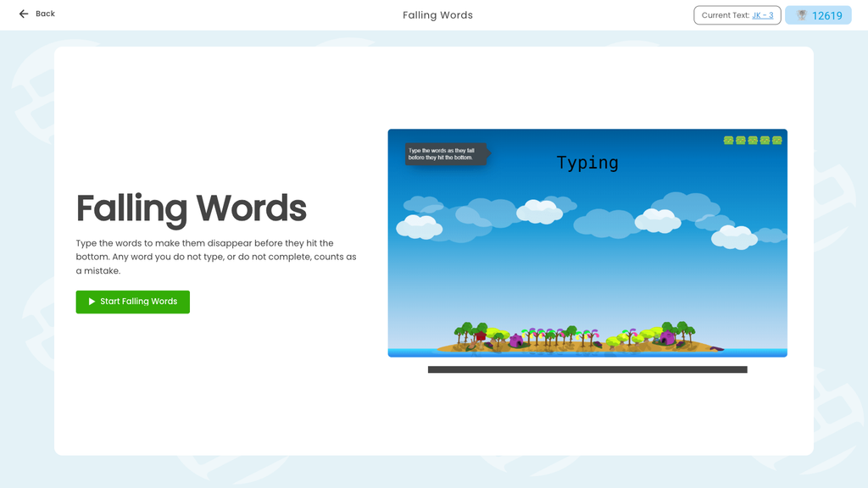The image size is (868, 488).
Task: Click the back arrow icon
Action: tap(23, 14)
